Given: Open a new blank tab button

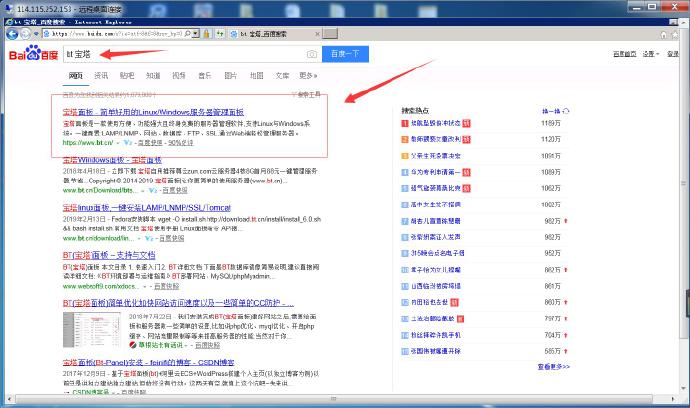Looking at the screenshot, I should (x=330, y=33).
